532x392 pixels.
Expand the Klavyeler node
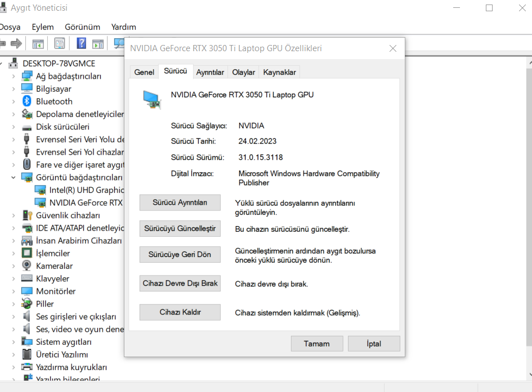tap(14, 278)
